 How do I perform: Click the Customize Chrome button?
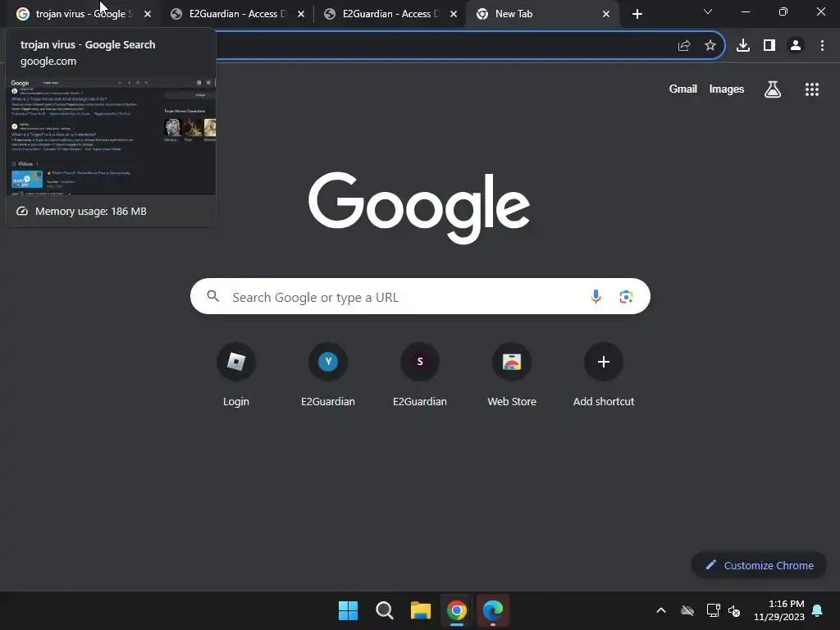759,565
